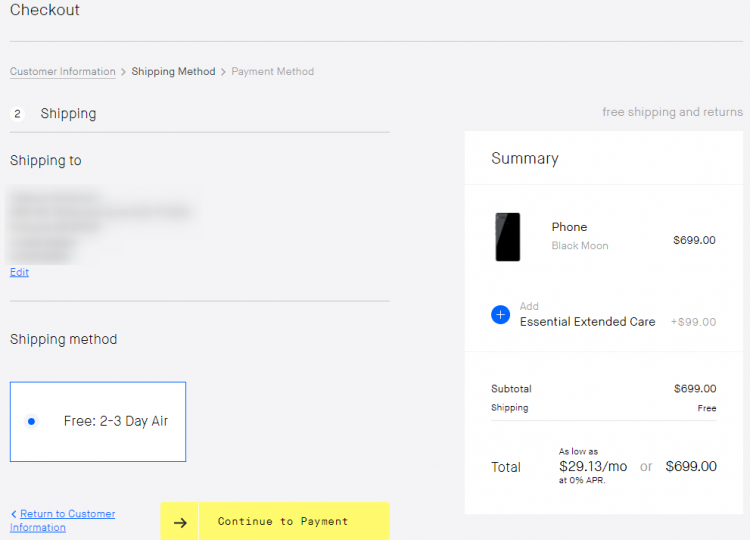
Task: Click the Summary heading
Action: [525, 158]
